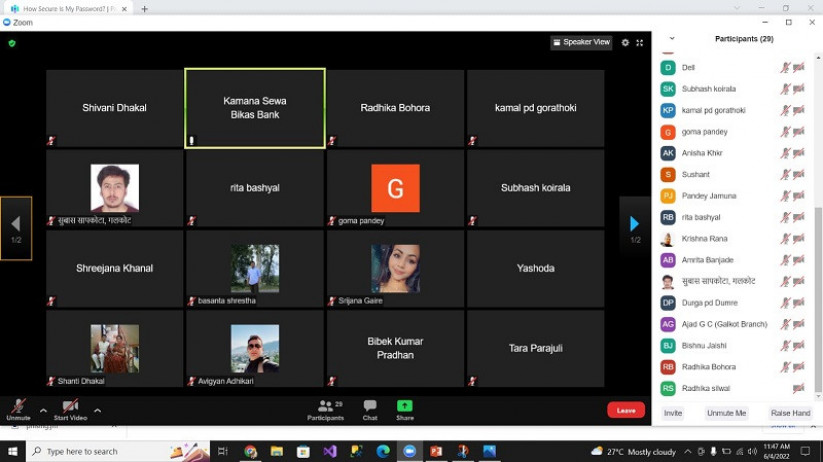The image size is (823, 462).
Task: Select Anisha Khkr in participants list
Action: coord(702,153)
